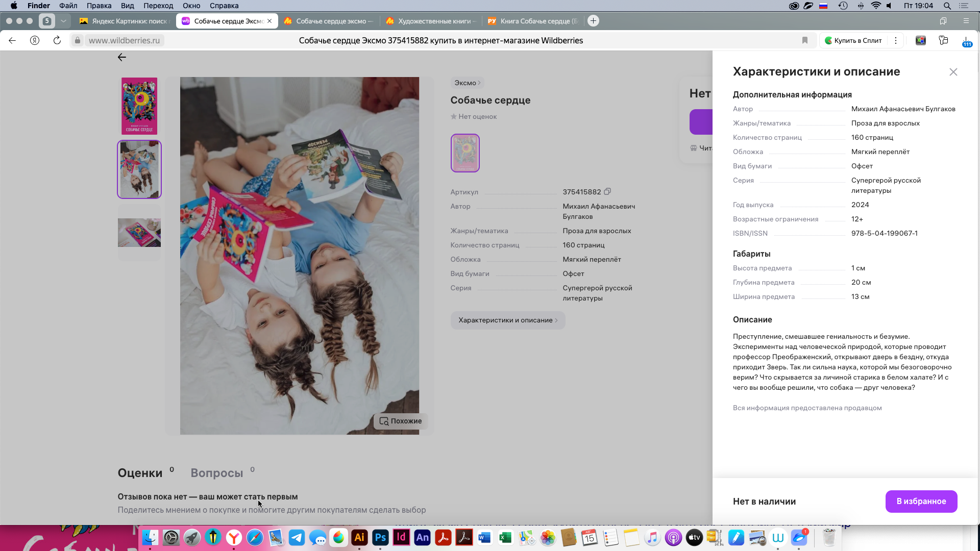Select the flat-lay book photo thumbnail

tap(139, 233)
